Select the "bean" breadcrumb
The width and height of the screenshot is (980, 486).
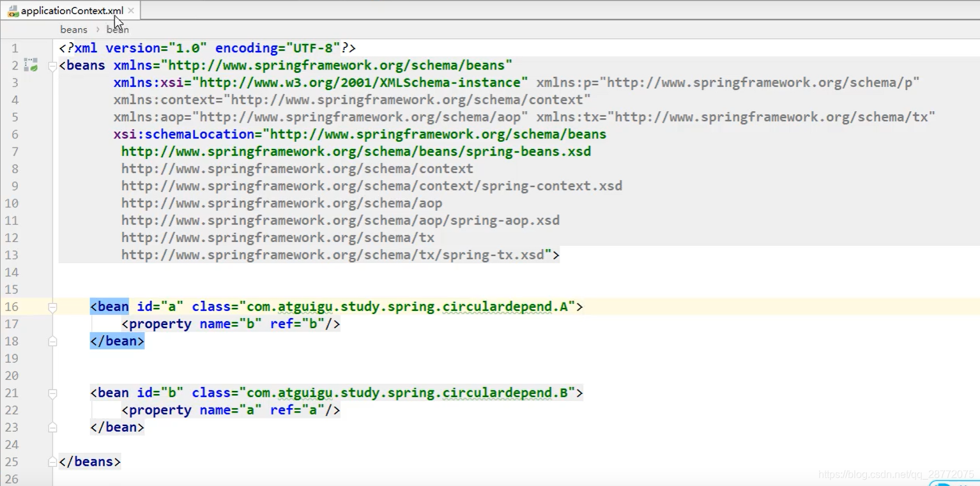(x=118, y=29)
